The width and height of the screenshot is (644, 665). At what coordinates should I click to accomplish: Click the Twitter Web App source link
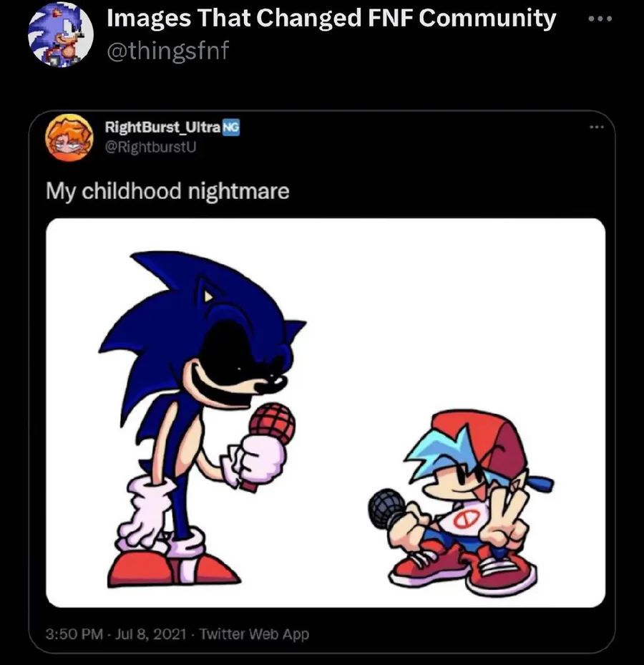pyautogui.click(x=254, y=634)
